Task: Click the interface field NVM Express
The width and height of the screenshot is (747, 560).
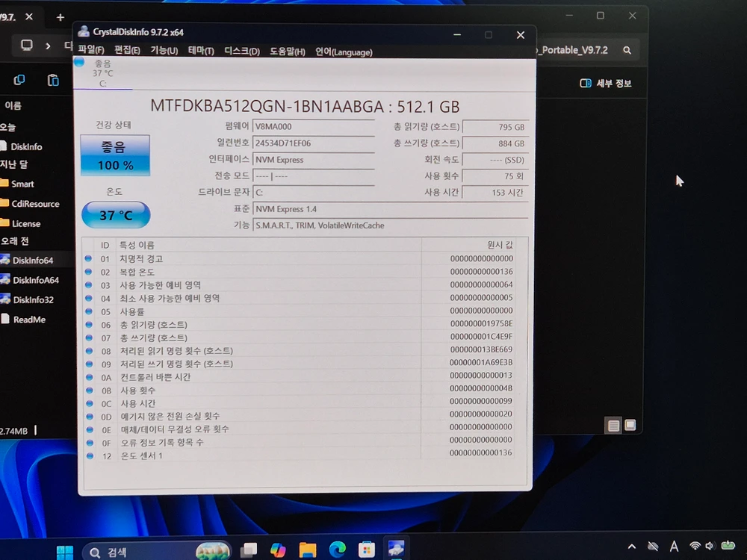Action: click(314, 160)
